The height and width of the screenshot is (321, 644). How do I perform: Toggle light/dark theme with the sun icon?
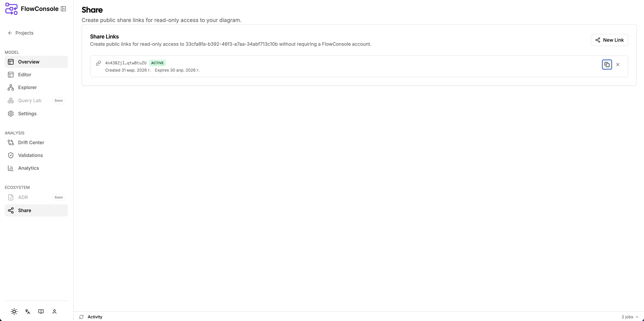click(14, 311)
